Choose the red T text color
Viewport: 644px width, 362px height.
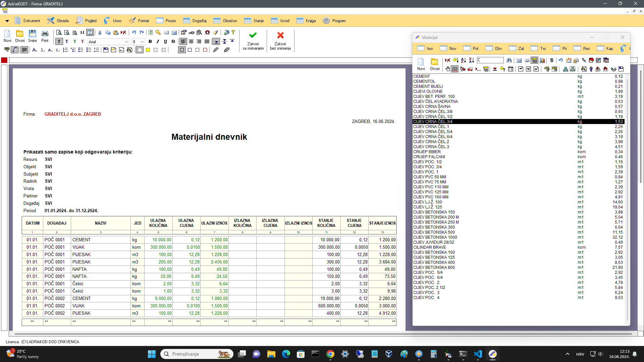pyautogui.click(x=83, y=42)
